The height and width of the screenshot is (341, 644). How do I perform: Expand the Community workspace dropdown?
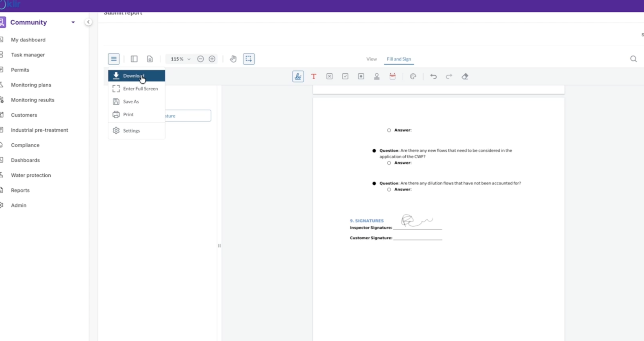[73, 23]
